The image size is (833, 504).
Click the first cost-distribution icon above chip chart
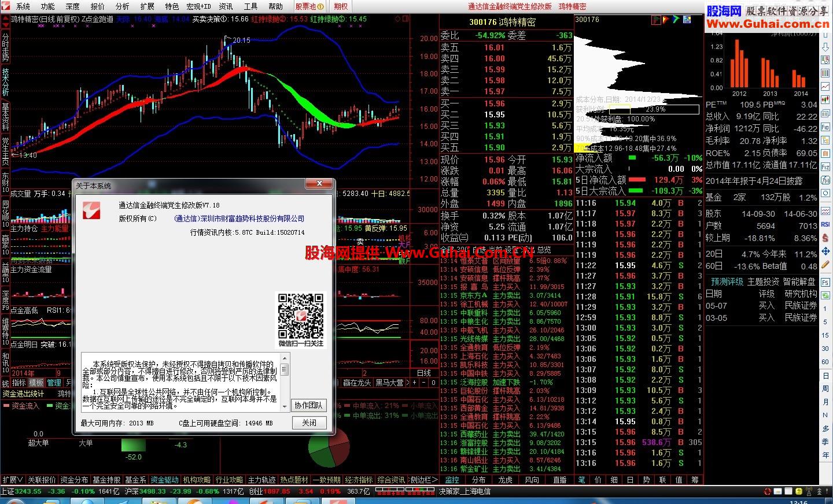click(x=657, y=20)
